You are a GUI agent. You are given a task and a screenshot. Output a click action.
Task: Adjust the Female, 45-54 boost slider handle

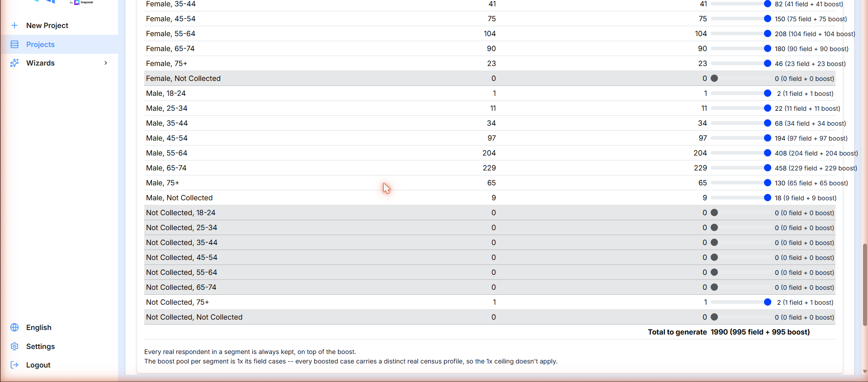[x=767, y=19]
